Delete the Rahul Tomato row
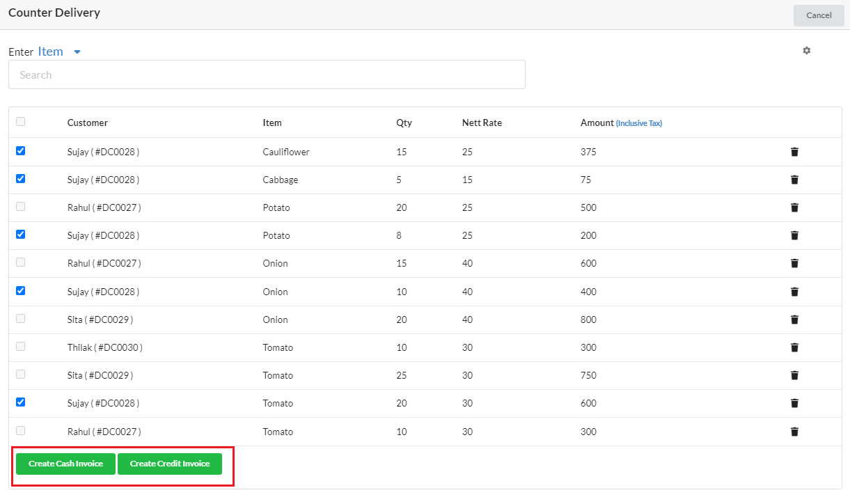This screenshot has height=504, width=850. [794, 432]
